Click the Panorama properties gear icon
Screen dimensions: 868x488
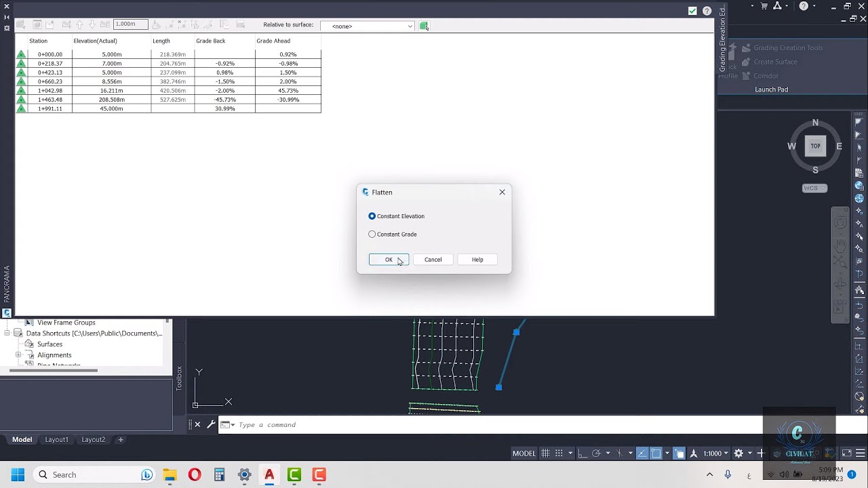coord(7,28)
